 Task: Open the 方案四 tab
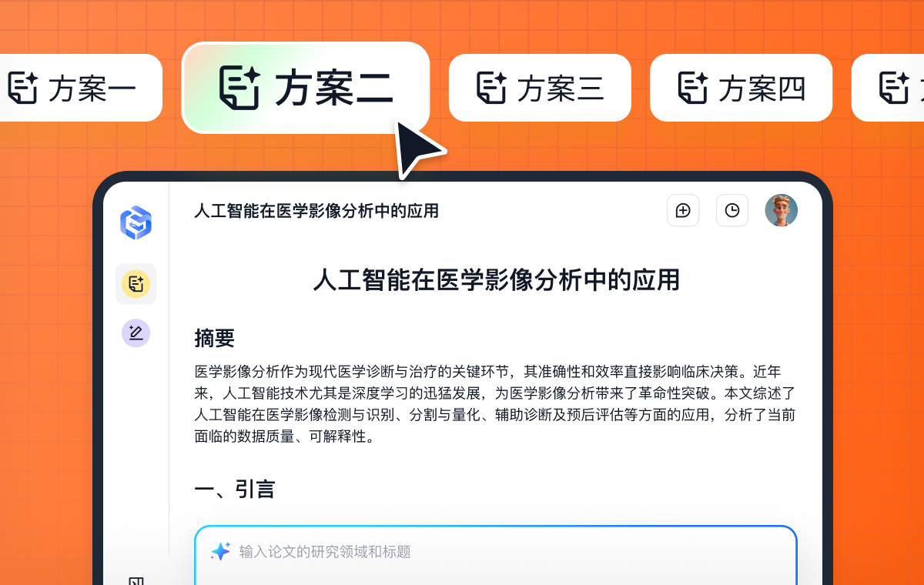(x=741, y=88)
